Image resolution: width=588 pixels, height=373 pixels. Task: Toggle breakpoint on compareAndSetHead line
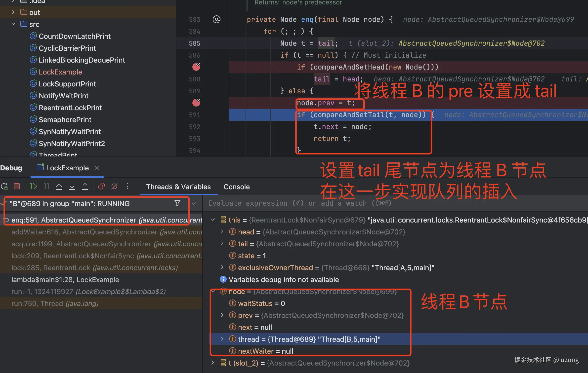(x=196, y=67)
